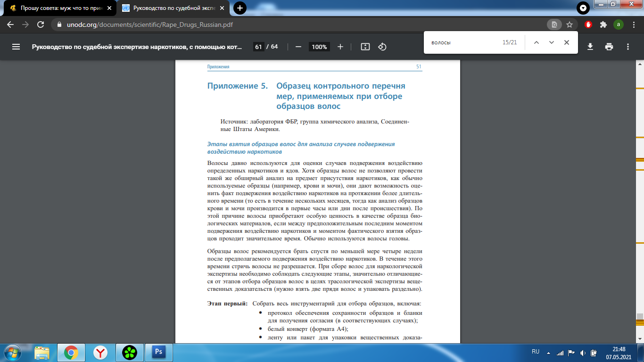The image size is (644, 362).
Task: Toggle RU keyboard language indicator
Action: (x=536, y=352)
